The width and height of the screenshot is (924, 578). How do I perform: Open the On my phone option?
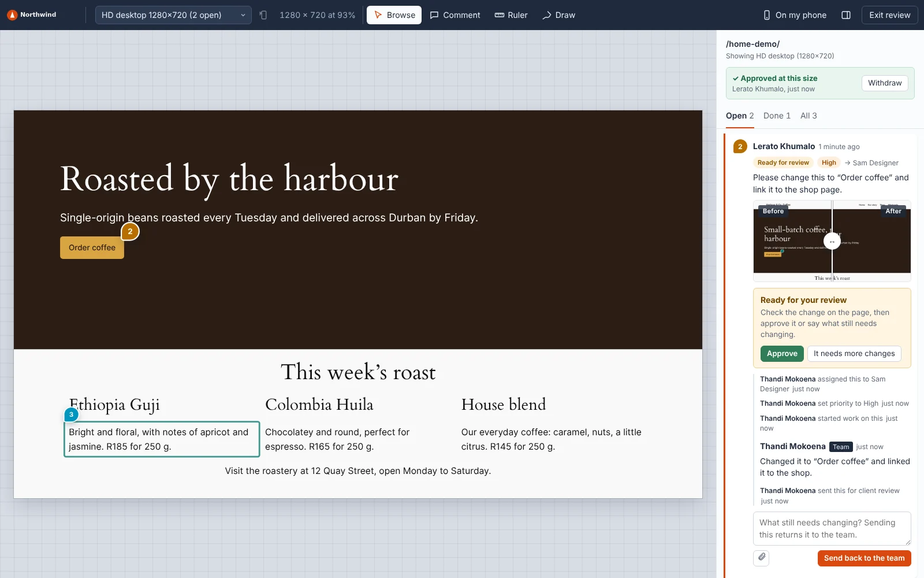click(795, 15)
